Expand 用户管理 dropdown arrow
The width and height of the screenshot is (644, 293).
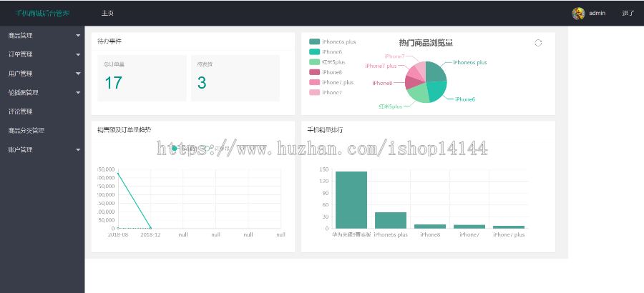pyautogui.click(x=78, y=74)
